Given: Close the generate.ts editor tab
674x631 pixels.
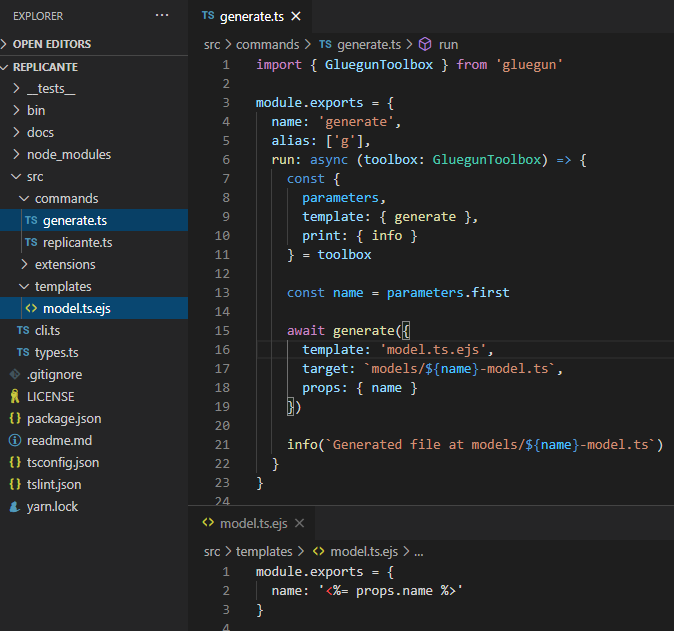Looking at the screenshot, I should [296, 17].
